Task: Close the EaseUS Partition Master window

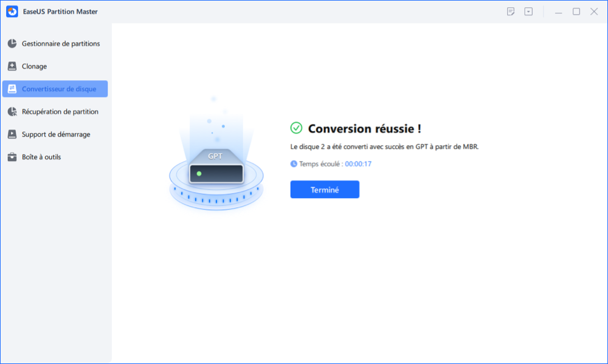Action: pos(593,12)
